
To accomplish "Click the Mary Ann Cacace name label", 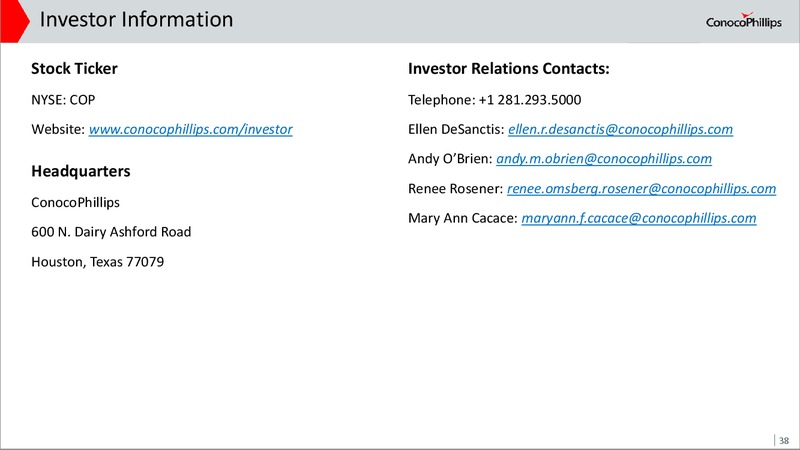I will pyautogui.click(x=463, y=218).
